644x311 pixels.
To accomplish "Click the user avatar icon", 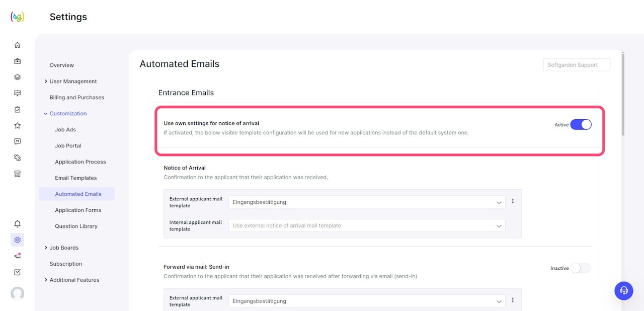I will (18, 293).
